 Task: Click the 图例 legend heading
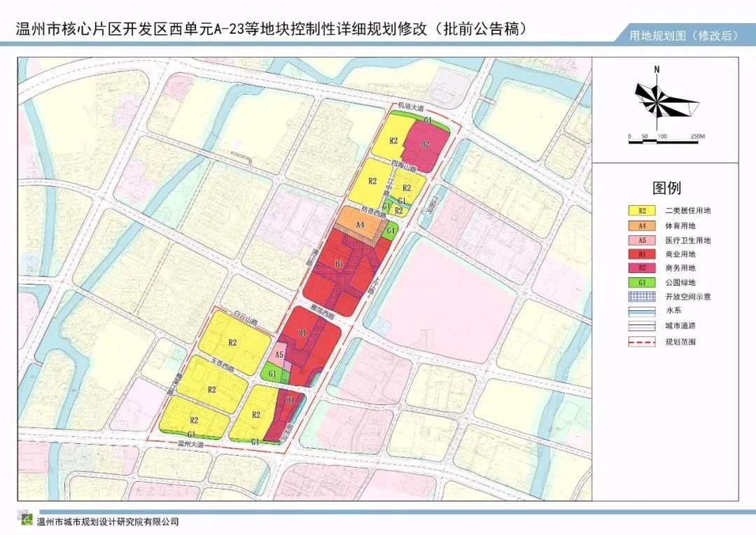click(x=666, y=188)
